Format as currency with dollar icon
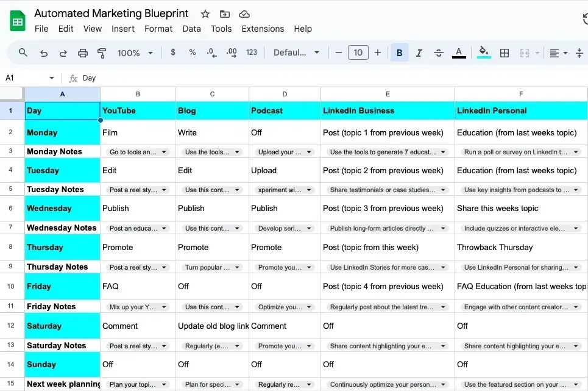This screenshot has height=391, width=588. pos(173,52)
